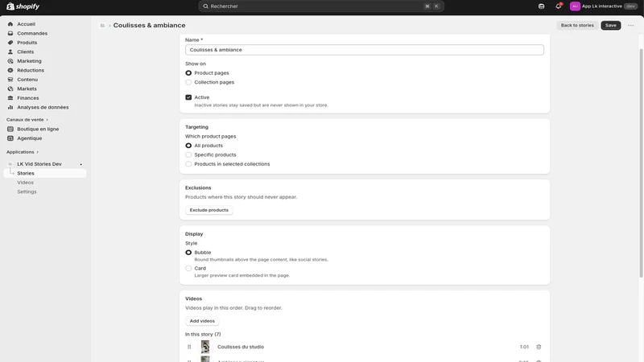
Task: Click the Agentique icon in sidebar
Action: coord(10,138)
